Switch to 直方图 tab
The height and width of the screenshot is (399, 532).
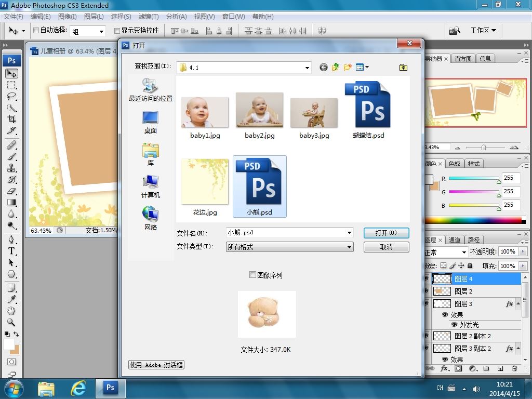pos(463,59)
